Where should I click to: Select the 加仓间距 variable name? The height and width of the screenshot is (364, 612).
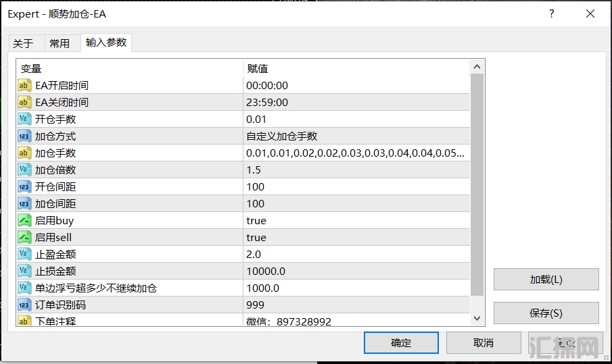55,203
